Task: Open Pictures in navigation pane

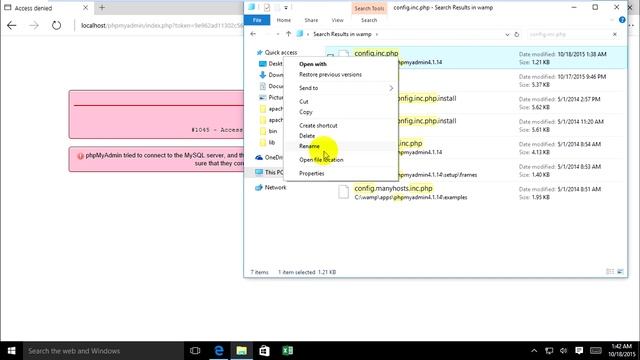Action: [x=271, y=98]
